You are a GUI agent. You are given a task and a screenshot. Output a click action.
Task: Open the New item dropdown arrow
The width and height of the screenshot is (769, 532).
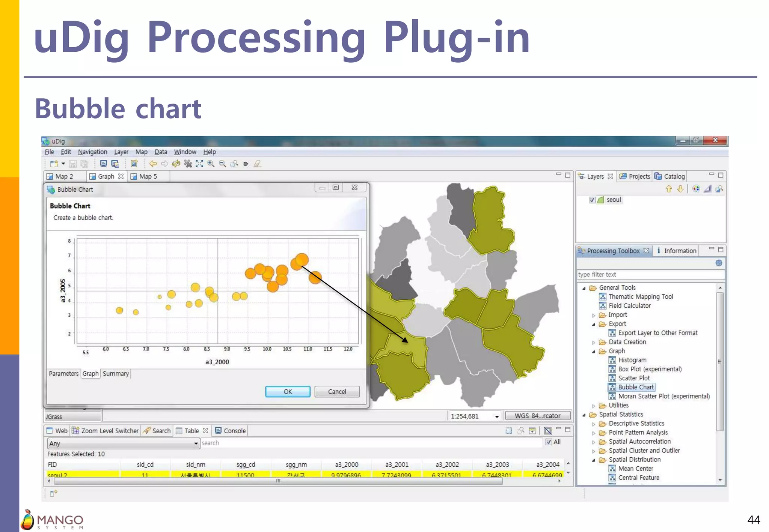(x=63, y=164)
